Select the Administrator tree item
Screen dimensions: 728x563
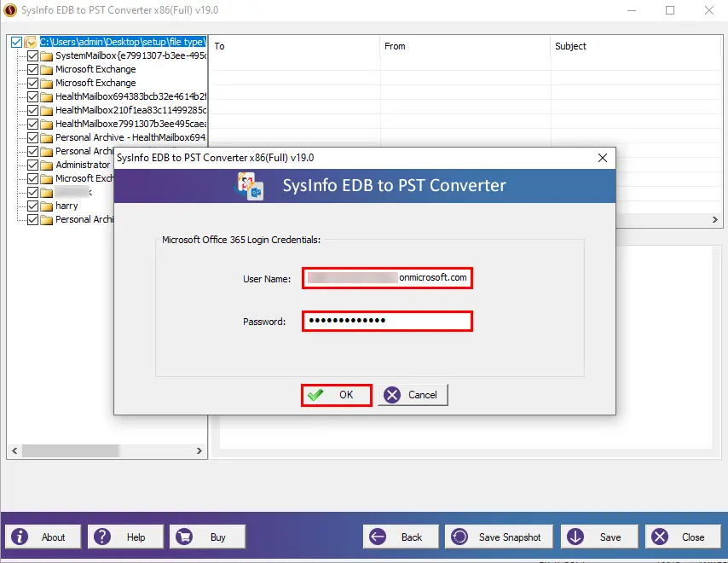pyautogui.click(x=83, y=165)
